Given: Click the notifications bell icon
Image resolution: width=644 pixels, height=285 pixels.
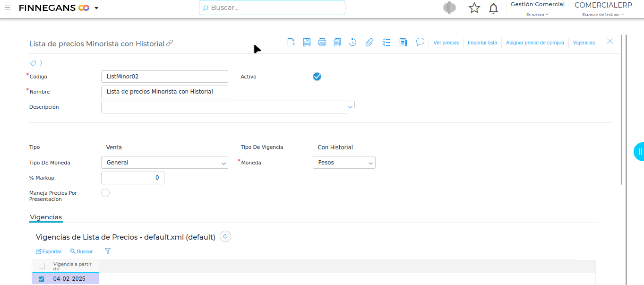Looking at the screenshot, I should 493,8.
